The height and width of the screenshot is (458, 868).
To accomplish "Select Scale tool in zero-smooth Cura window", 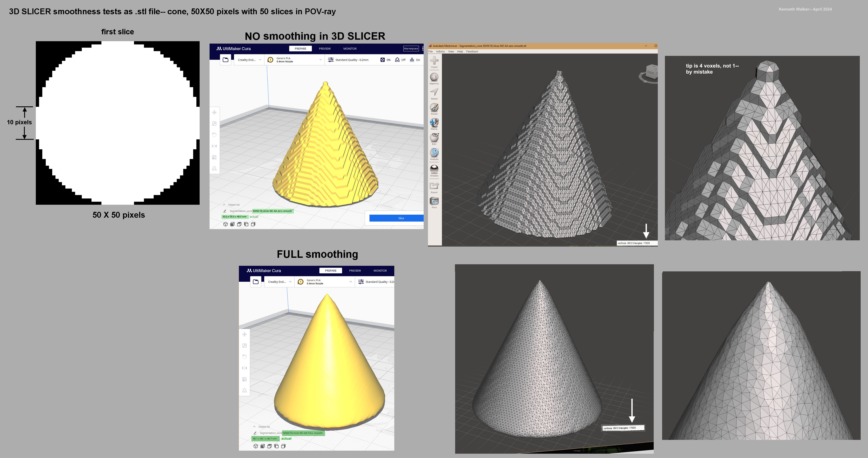I will pyautogui.click(x=214, y=124).
